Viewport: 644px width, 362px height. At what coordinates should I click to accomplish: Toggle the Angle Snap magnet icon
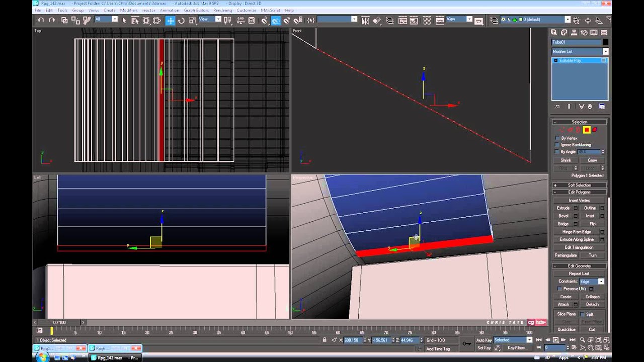276,20
